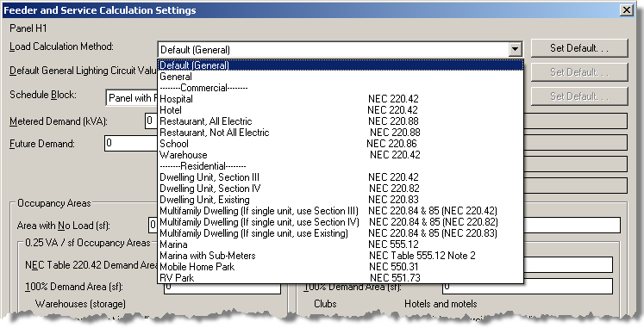Viewport: 644px width, 328px height.
Task: Choose School NEC 220.86 option
Action: pyautogui.click(x=341, y=144)
